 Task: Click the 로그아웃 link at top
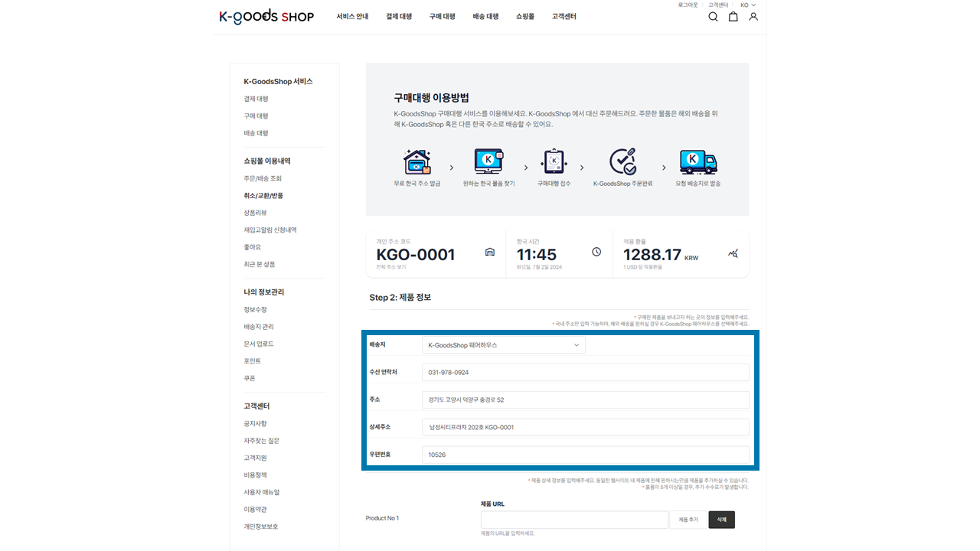[688, 5]
